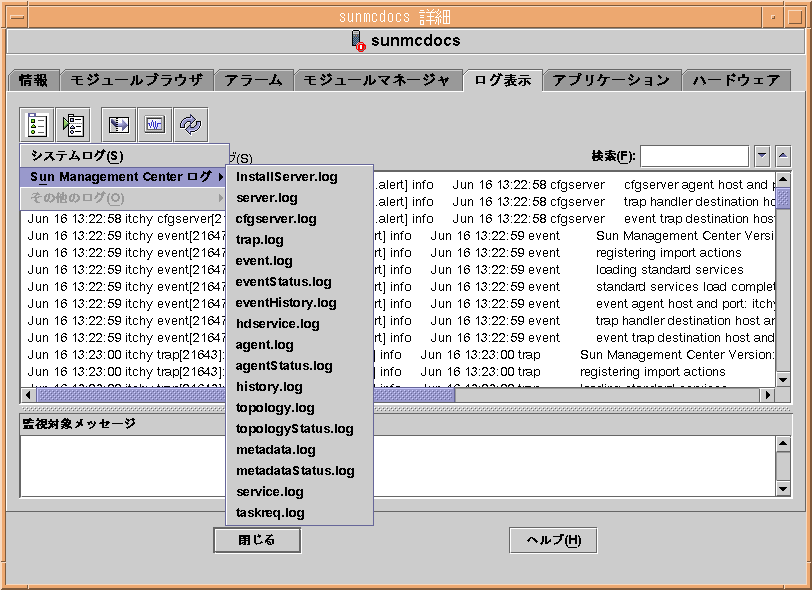Click the reload log arrow icon
The image size is (812, 590).
(119, 125)
